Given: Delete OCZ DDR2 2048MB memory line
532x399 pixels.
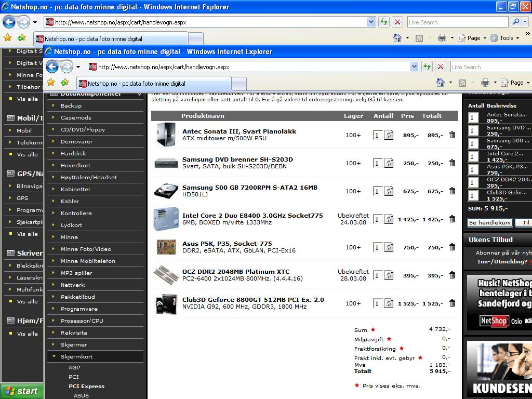Looking at the screenshot, I should pyautogui.click(x=452, y=275).
